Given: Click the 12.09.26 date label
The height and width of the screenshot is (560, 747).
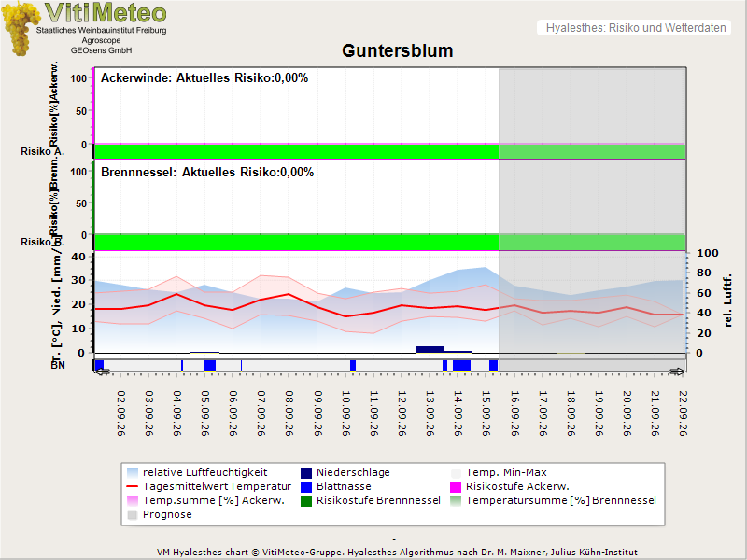Looking at the screenshot, I should 402,413.
